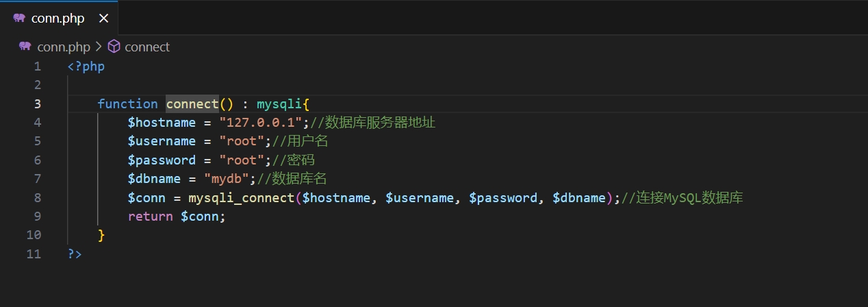This screenshot has height=307, width=868.
Task: Click line number 11 in gutter
Action: pyautogui.click(x=34, y=254)
